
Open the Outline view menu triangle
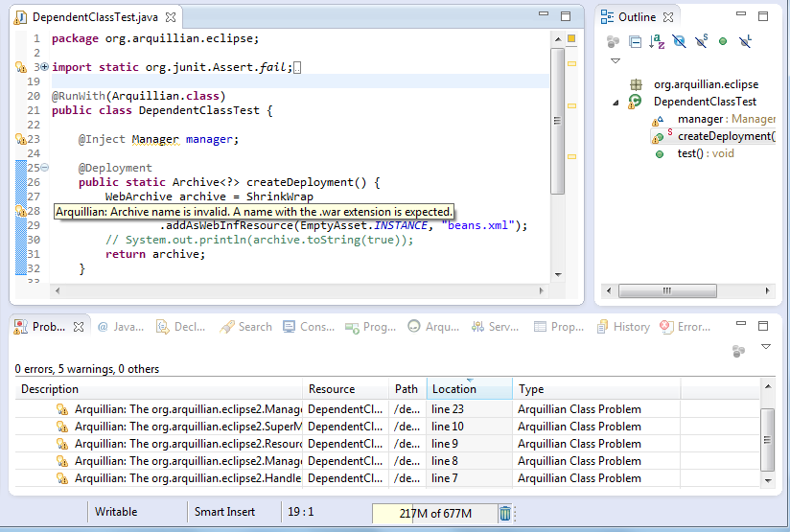(616, 61)
